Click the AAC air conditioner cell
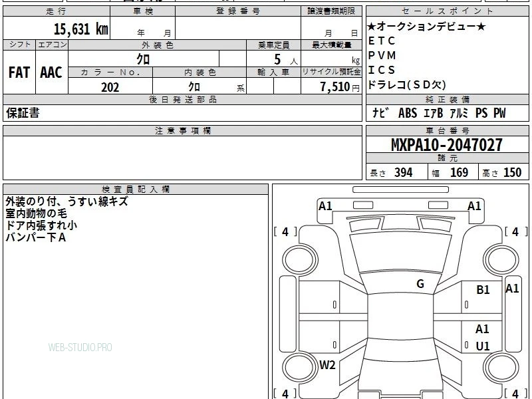532x399 pixels. pos(52,72)
